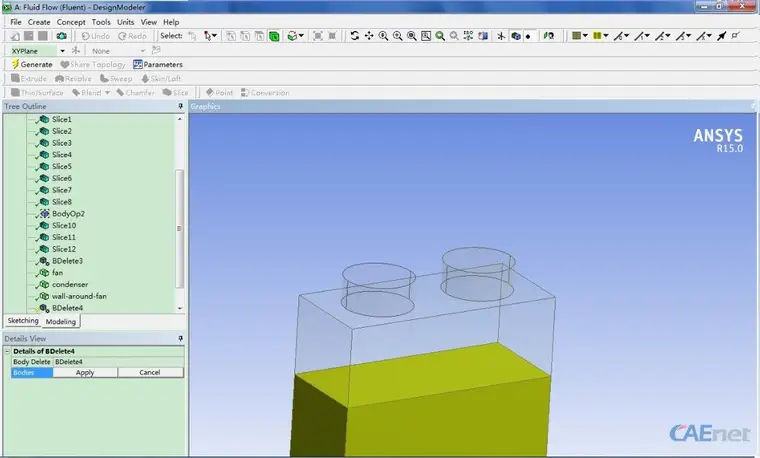Activate the Box Zoom tool
This screenshot has height=458, width=760.
pyautogui.click(x=397, y=36)
